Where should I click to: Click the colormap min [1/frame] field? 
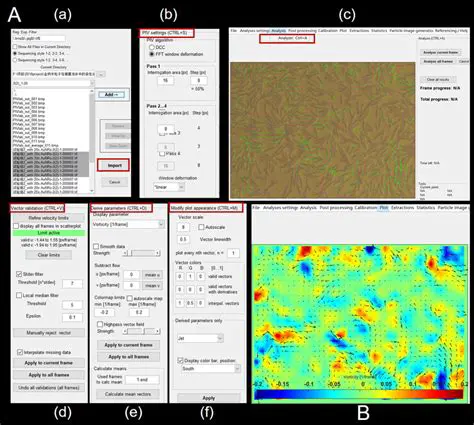104,312
